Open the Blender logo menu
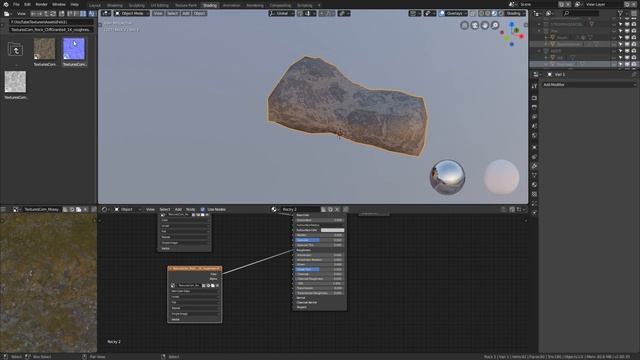 coord(6,4)
